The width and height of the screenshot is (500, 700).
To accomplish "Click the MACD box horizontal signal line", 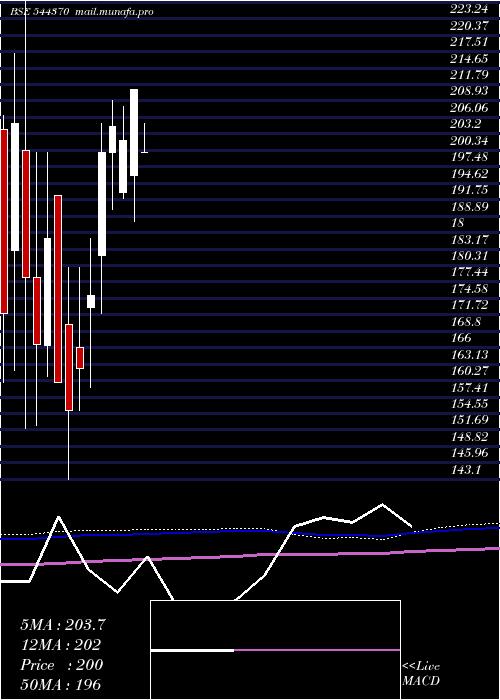I will point(275,650).
